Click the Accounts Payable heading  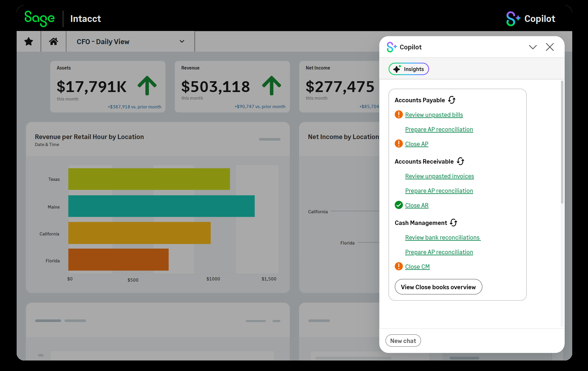tap(420, 100)
